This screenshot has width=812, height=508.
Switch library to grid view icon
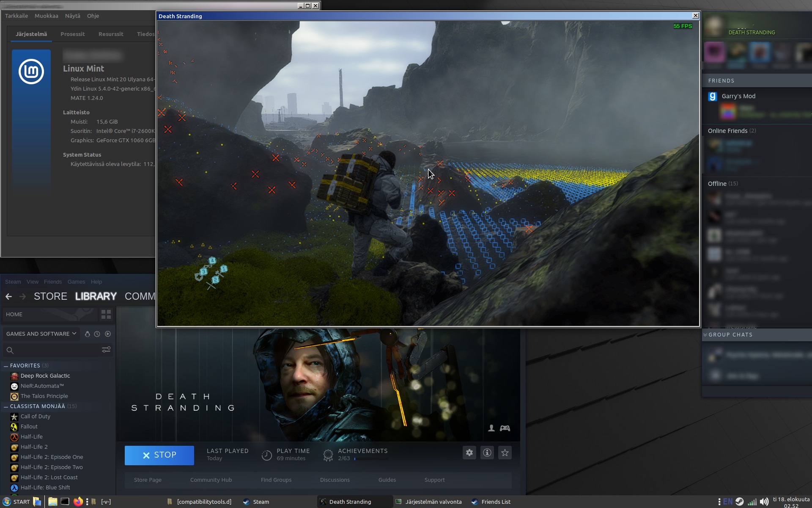click(106, 314)
